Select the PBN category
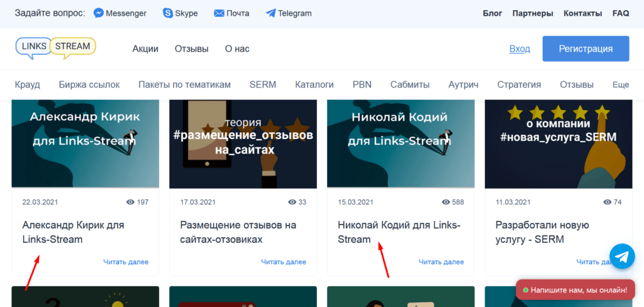644x307 pixels. click(362, 85)
